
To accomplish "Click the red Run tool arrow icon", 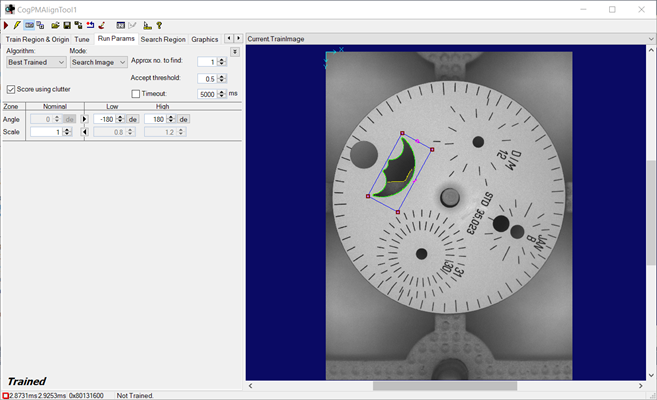I will pyautogui.click(x=7, y=25).
